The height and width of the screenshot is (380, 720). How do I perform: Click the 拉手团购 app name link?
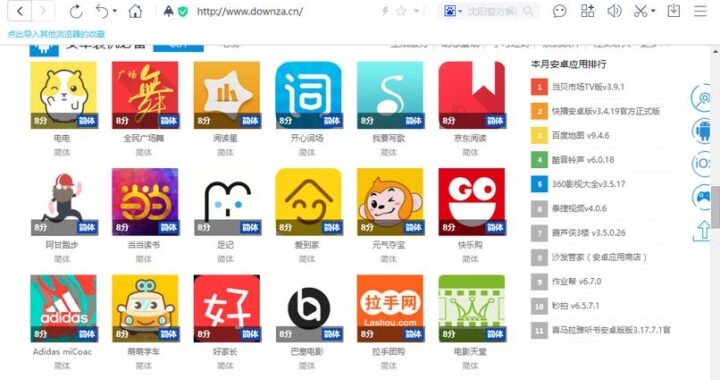388,352
